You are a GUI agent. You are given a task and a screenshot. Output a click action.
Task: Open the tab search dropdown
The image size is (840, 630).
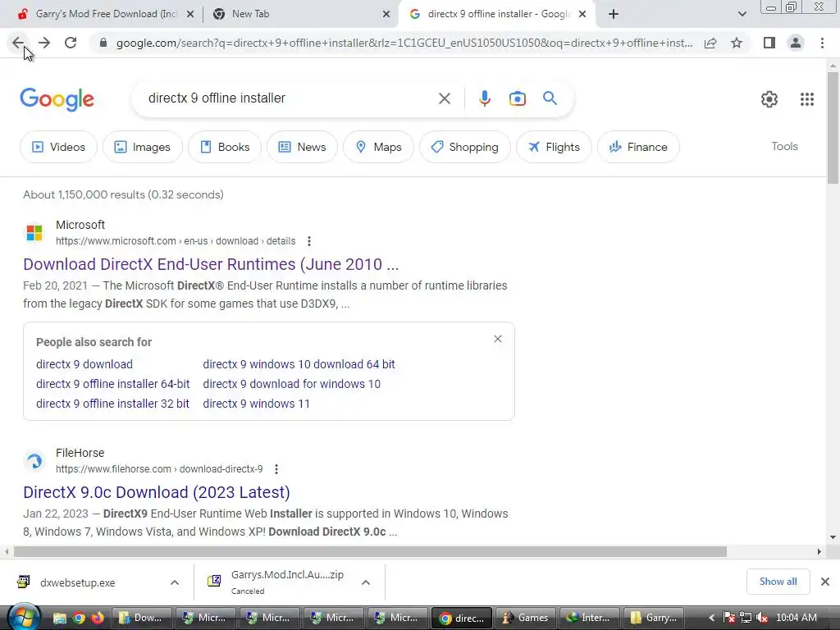pos(742,14)
